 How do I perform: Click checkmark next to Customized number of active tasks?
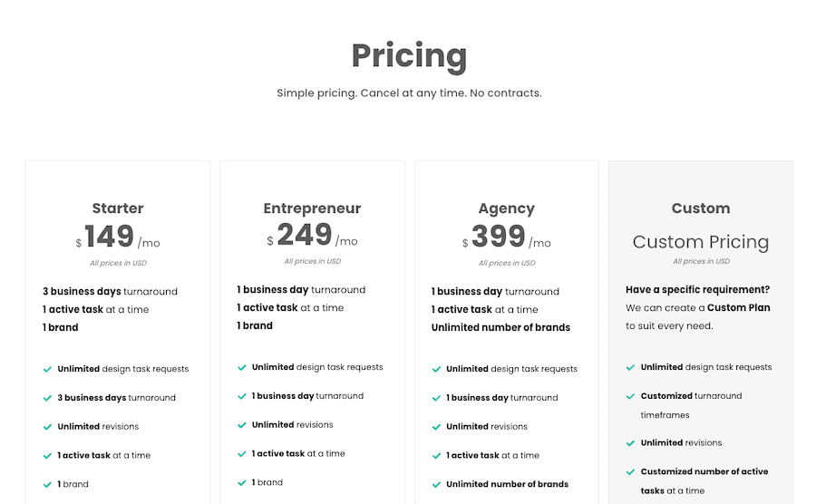pyautogui.click(x=630, y=472)
